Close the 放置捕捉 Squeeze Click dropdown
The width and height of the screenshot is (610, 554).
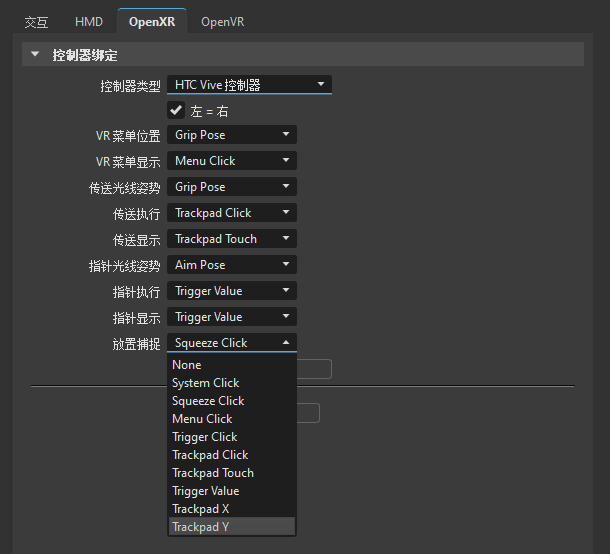(x=232, y=343)
